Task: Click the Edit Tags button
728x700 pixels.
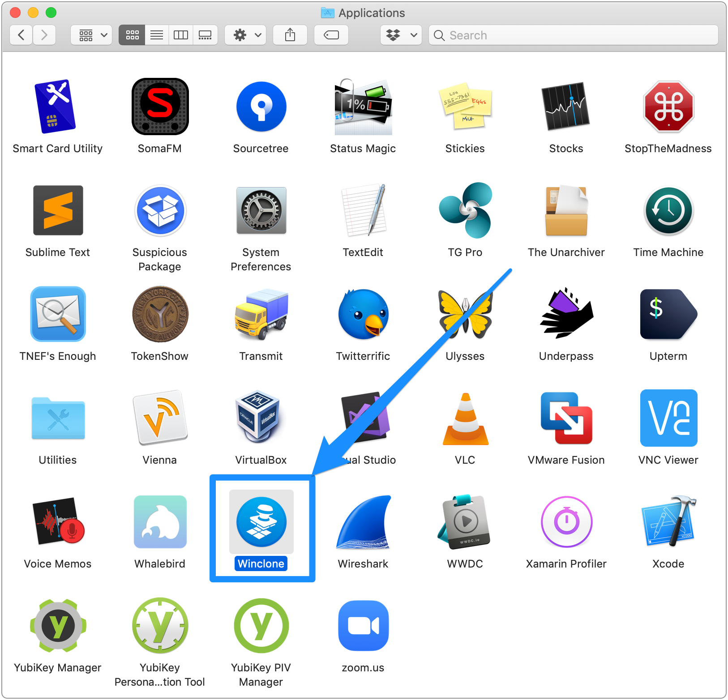Action: point(331,35)
